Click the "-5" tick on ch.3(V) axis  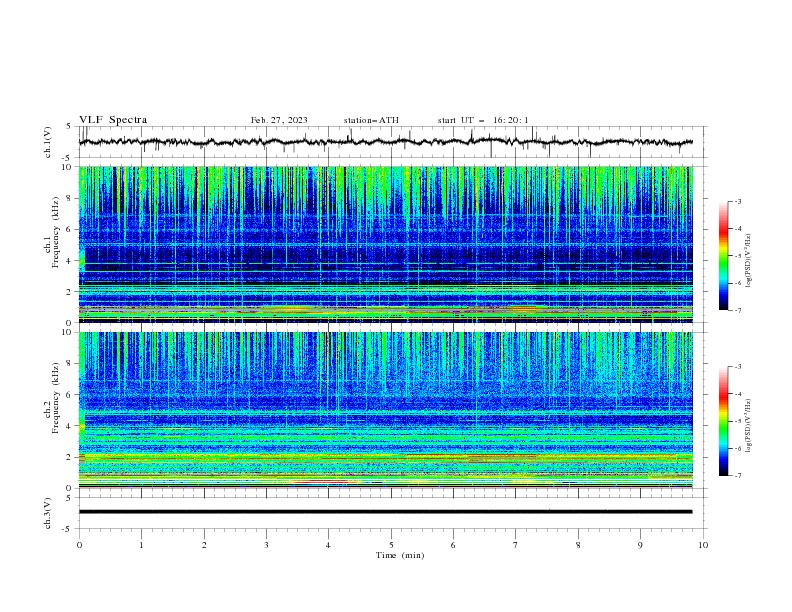pos(68,529)
